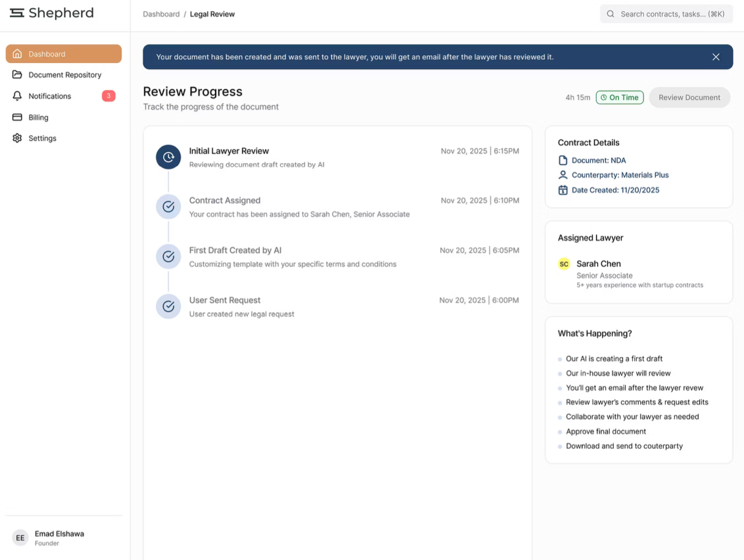This screenshot has width=744, height=560.
Task: Open Dashboard in the sidebar
Action: tap(64, 54)
